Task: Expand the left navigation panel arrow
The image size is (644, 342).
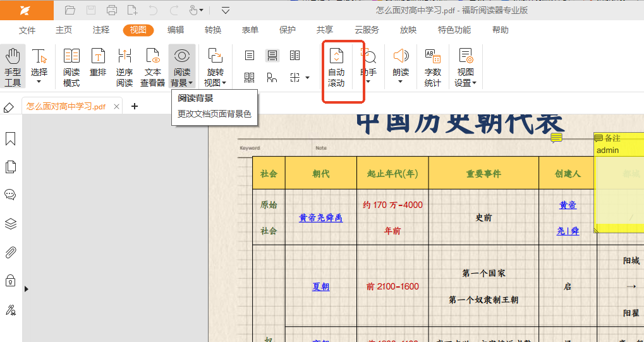Action: (27, 289)
